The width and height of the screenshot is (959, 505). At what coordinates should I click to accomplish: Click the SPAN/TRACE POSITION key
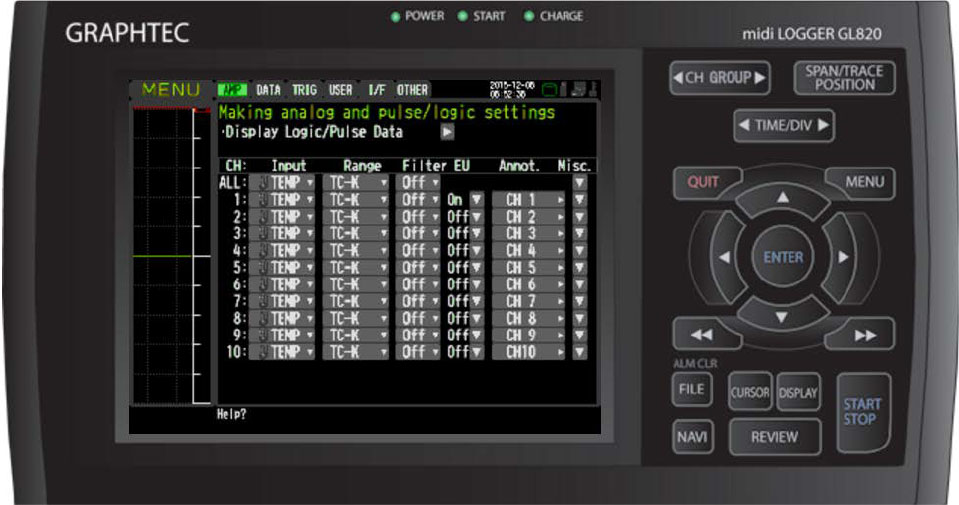(x=844, y=78)
